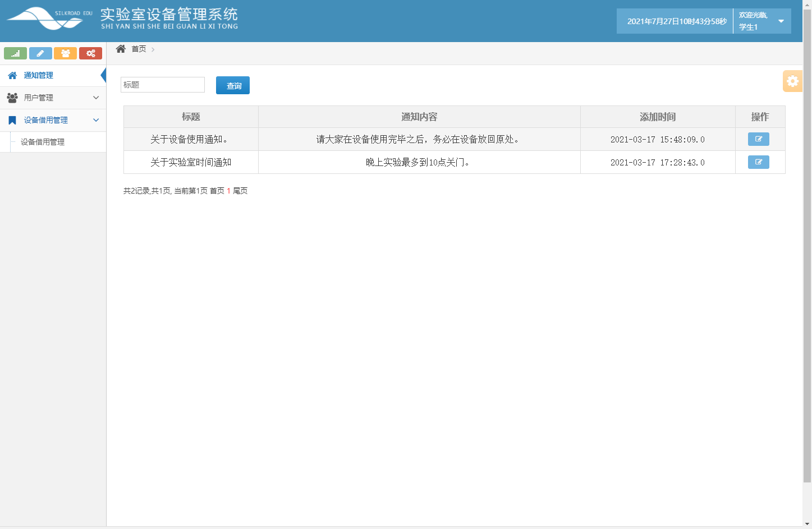Click the home icon next to 通知管理
Screen dimensions: 812x529
point(11,75)
